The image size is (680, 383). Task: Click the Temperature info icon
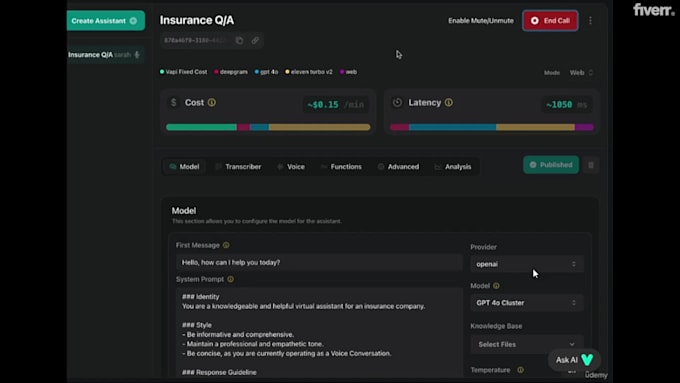pyautogui.click(x=520, y=370)
